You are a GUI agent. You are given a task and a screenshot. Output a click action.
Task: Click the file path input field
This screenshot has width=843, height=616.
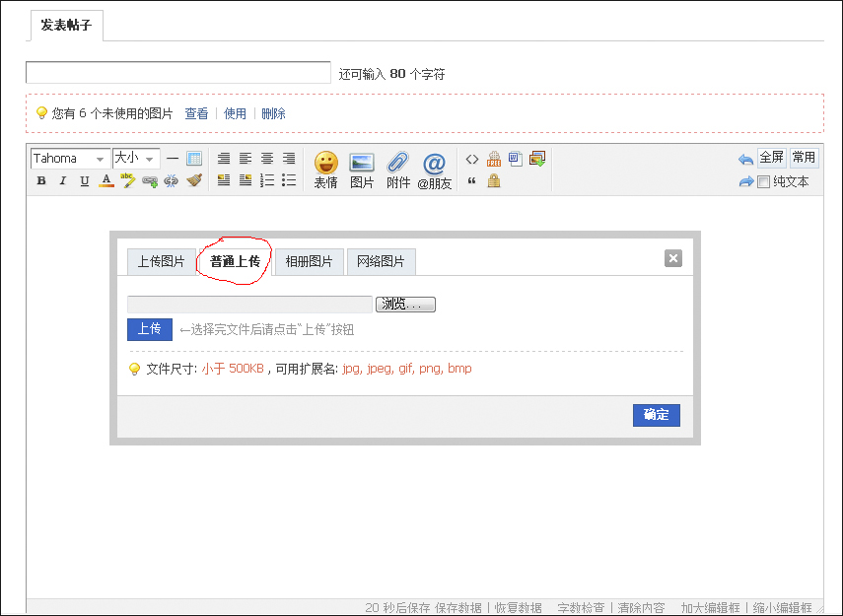[250, 305]
